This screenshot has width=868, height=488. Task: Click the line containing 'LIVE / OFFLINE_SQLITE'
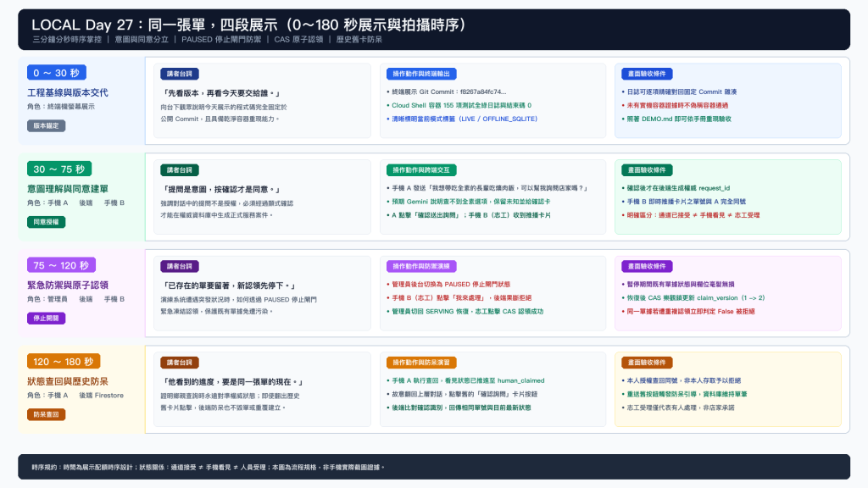(x=462, y=119)
